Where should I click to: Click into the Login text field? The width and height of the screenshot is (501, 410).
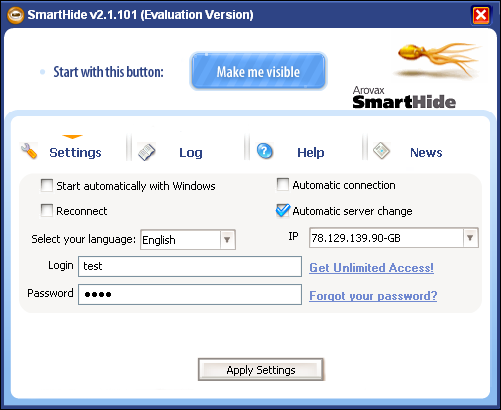[x=190, y=266]
